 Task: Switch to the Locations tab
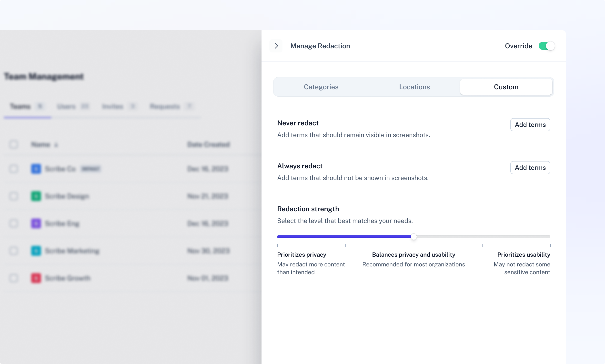pyautogui.click(x=414, y=87)
